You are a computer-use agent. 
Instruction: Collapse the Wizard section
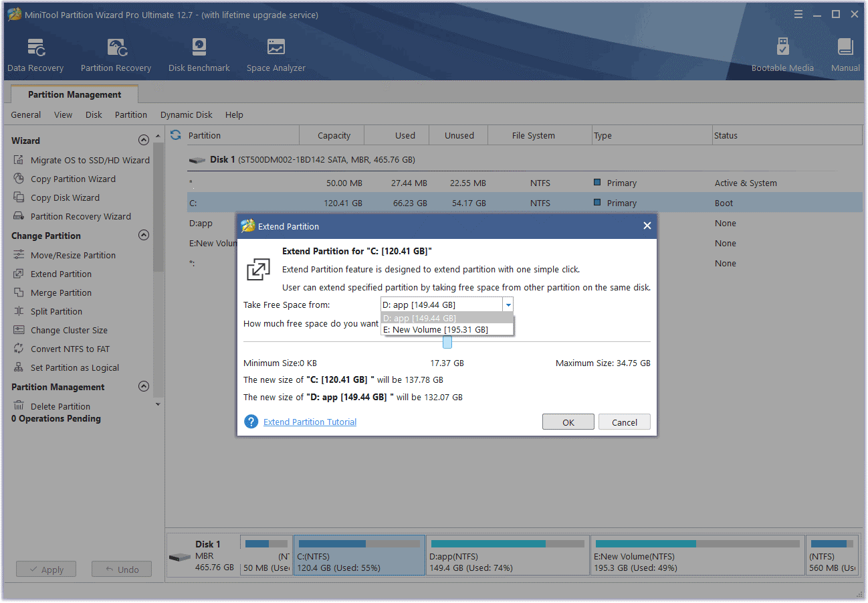pos(143,141)
